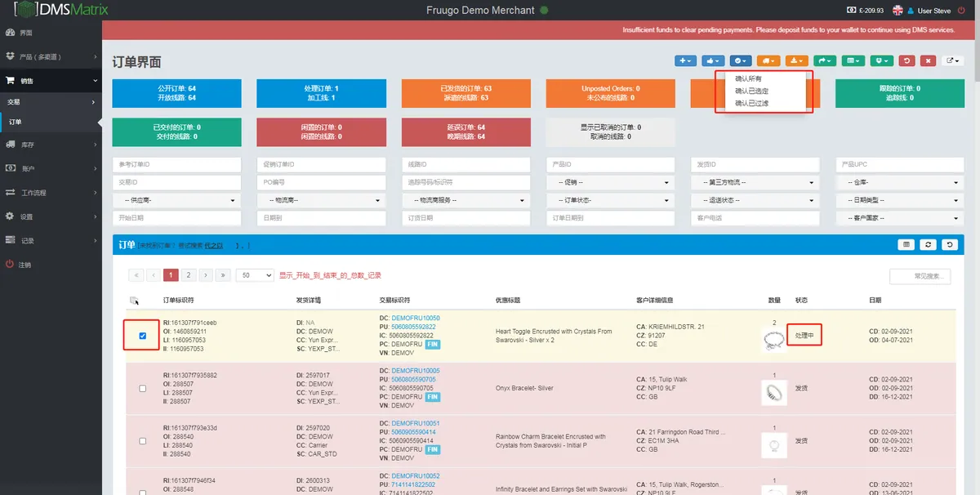The width and height of the screenshot is (980, 495).
Task: Click the list-view icon in orders panel header
Action: 906,244
